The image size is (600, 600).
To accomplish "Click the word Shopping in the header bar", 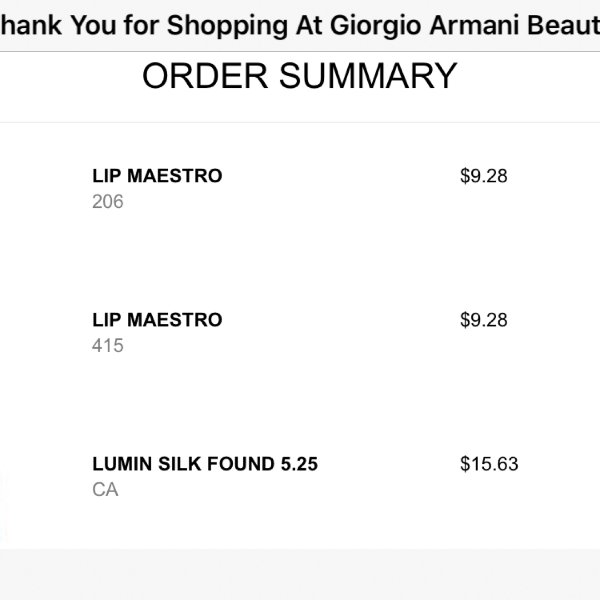I will tap(227, 26).
